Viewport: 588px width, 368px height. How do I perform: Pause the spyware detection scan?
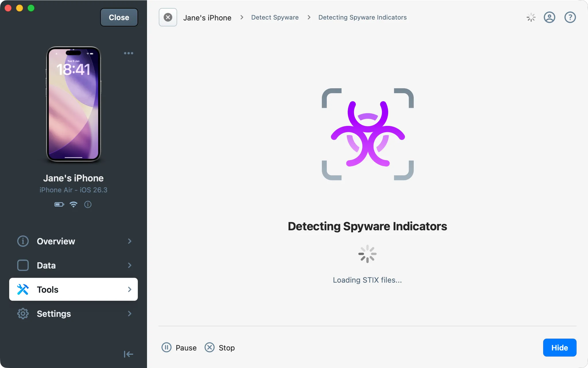(179, 348)
